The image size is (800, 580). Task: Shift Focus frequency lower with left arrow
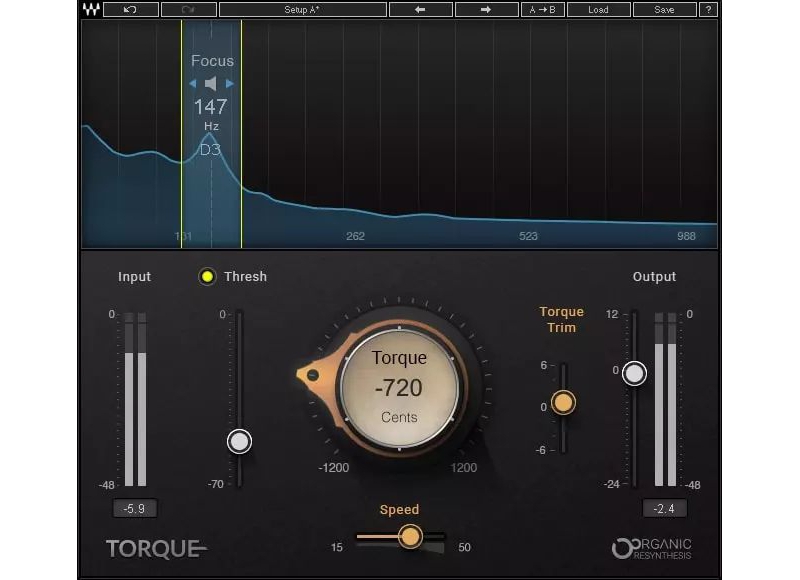(x=192, y=84)
